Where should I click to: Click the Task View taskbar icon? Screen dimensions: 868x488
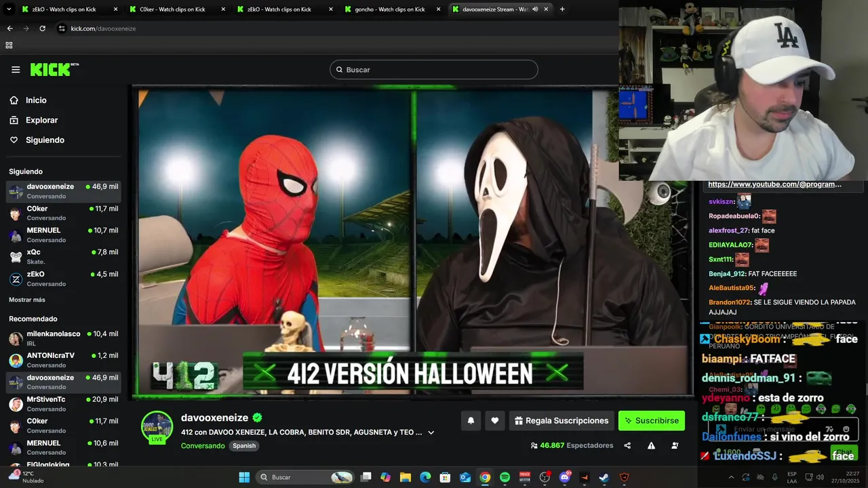(x=366, y=477)
